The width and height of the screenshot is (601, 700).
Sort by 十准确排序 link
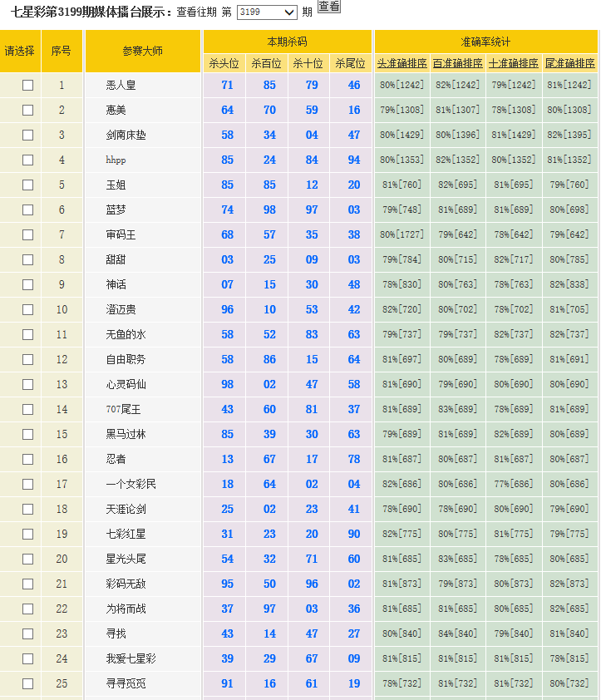click(x=514, y=63)
